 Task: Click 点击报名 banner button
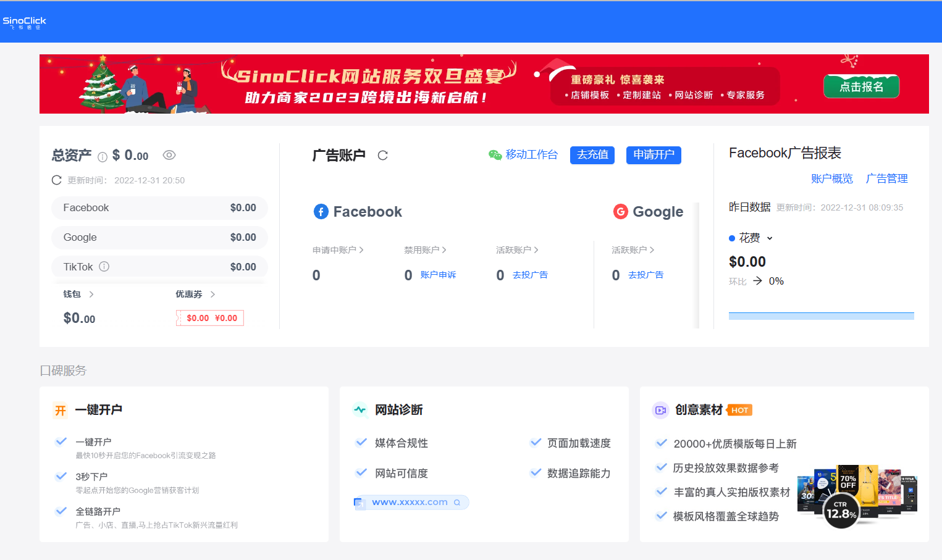pos(861,86)
